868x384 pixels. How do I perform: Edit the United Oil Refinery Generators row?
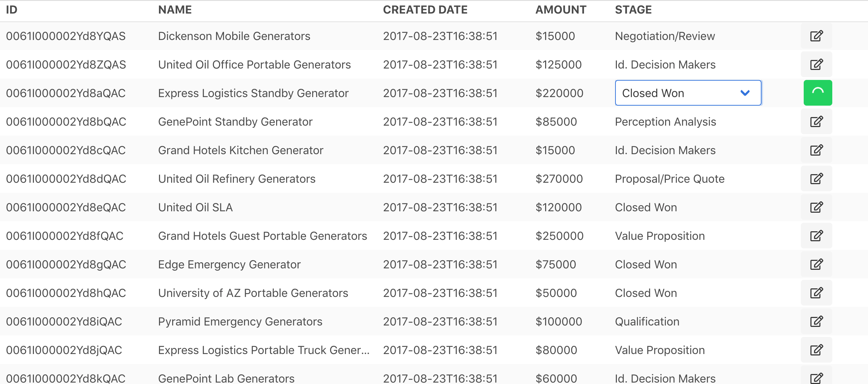(x=816, y=179)
